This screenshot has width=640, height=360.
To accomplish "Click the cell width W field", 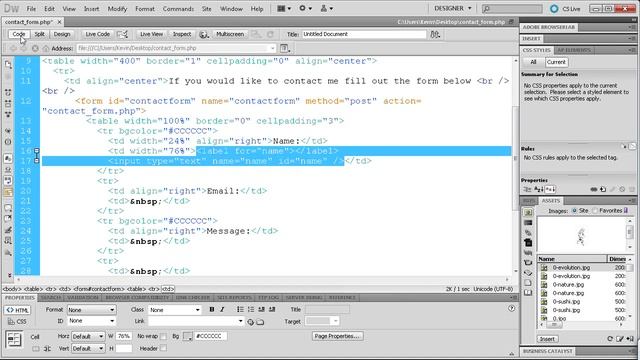I will 124,336.
